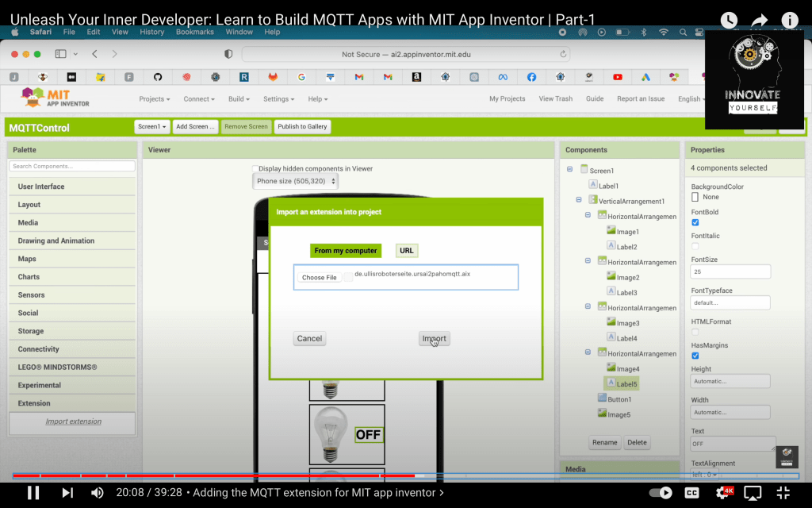Image resolution: width=812 pixels, height=508 pixels.
Task: Open the Screen1 dropdown
Action: 151,126
